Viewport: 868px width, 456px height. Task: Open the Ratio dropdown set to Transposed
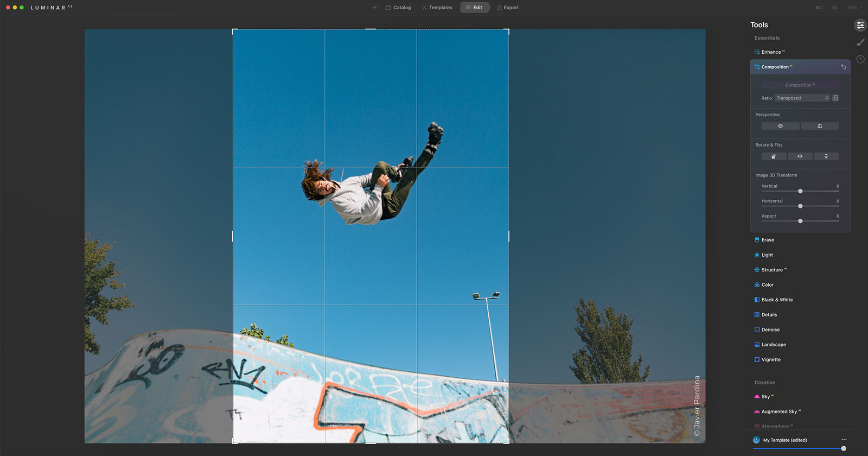tap(802, 98)
